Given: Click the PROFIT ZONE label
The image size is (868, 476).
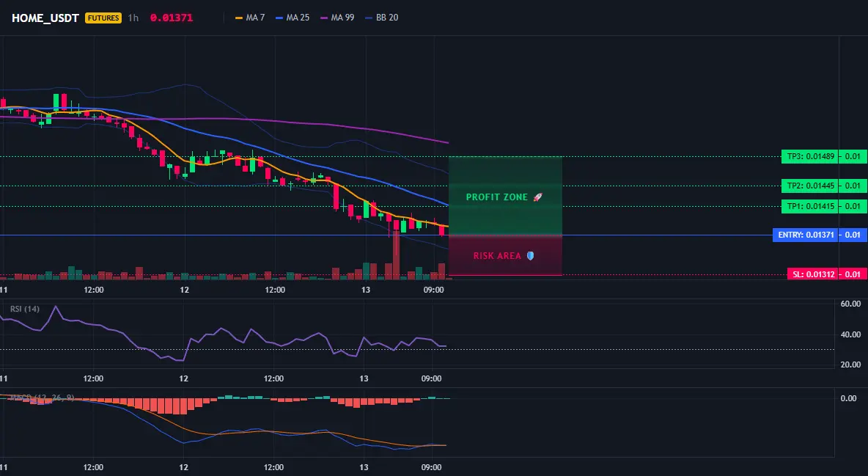Looking at the screenshot, I should (x=497, y=197).
